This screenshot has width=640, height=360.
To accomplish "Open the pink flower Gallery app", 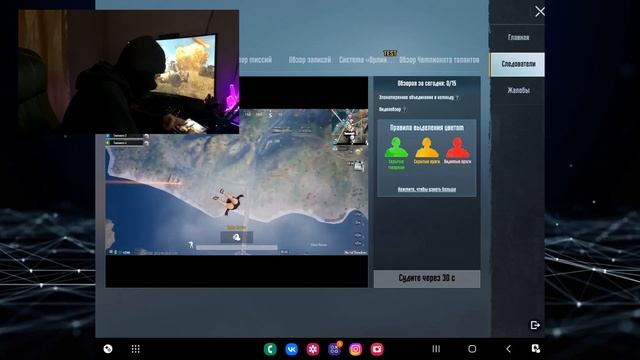I will tap(313, 349).
